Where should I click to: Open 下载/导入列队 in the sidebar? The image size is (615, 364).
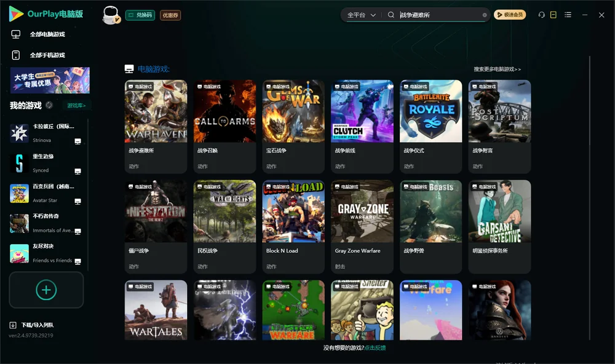[38, 325]
